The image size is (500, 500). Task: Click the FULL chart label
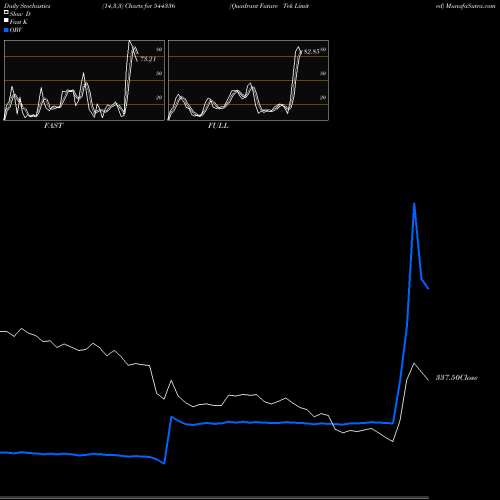[218, 126]
